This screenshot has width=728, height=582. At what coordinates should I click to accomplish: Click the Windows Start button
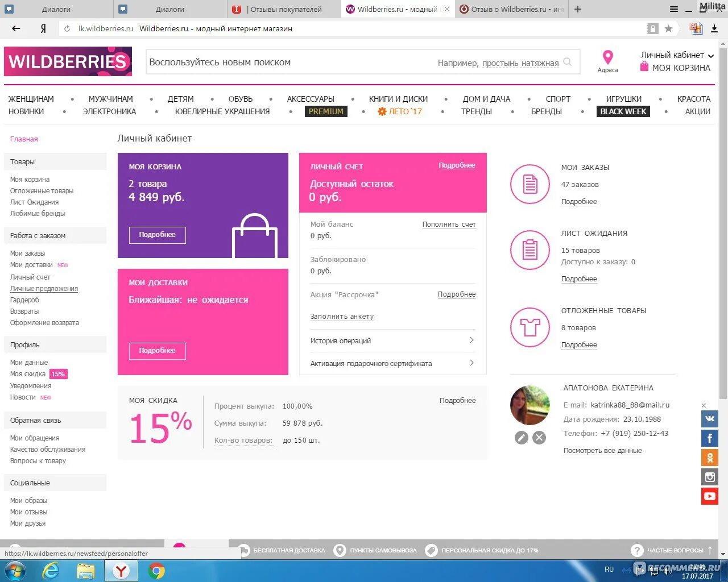(x=15, y=571)
